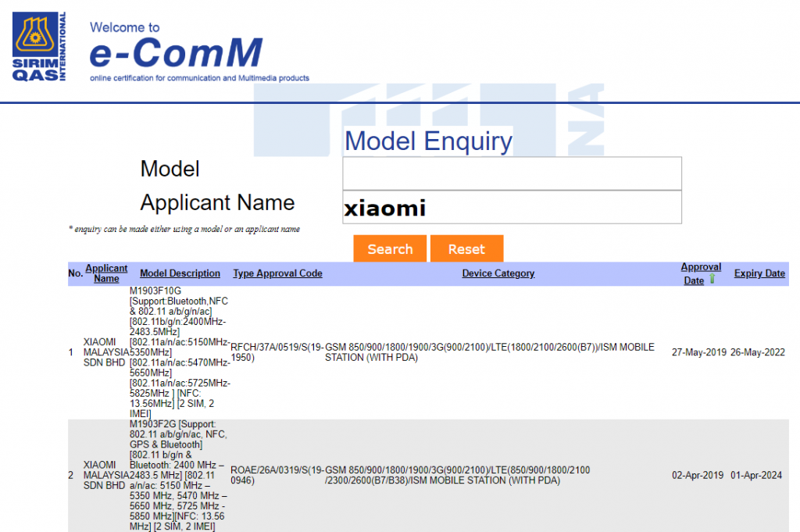Click device category text in row 2

click(x=458, y=476)
